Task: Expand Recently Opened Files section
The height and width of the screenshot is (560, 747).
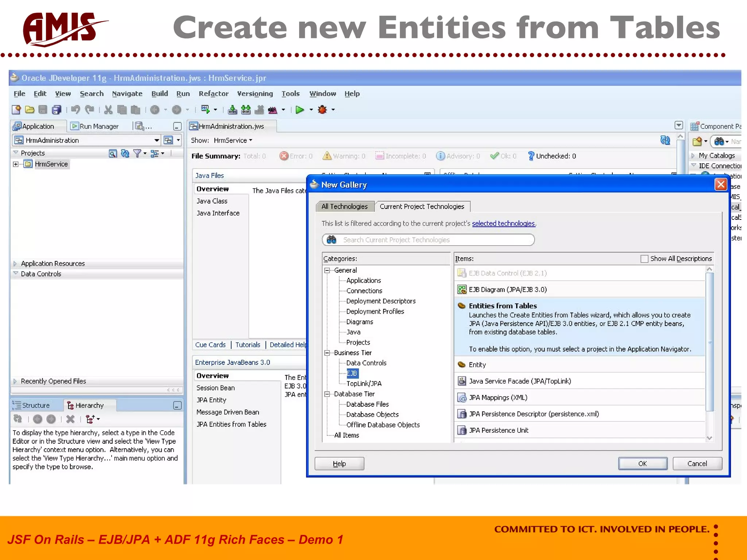Action: [x=15, y=381]
